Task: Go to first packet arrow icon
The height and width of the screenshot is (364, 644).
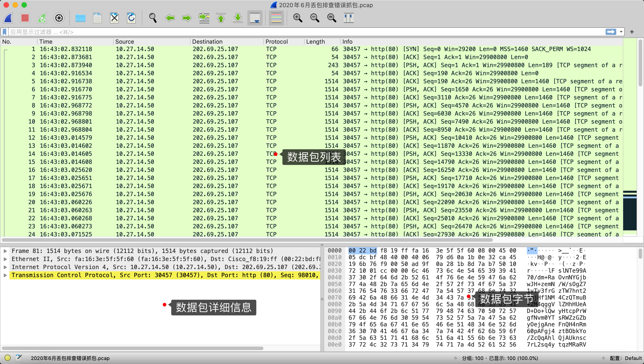Action: (221, 18)
